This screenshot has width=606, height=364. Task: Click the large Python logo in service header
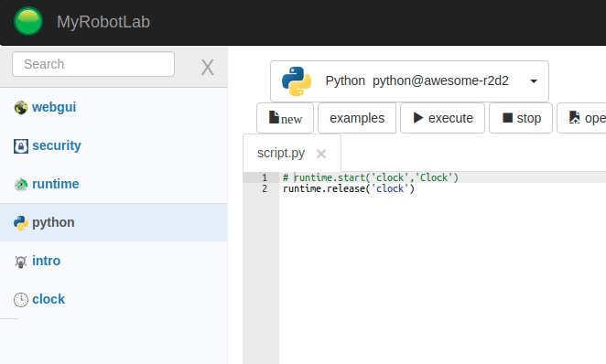click(x=297, y=81)
